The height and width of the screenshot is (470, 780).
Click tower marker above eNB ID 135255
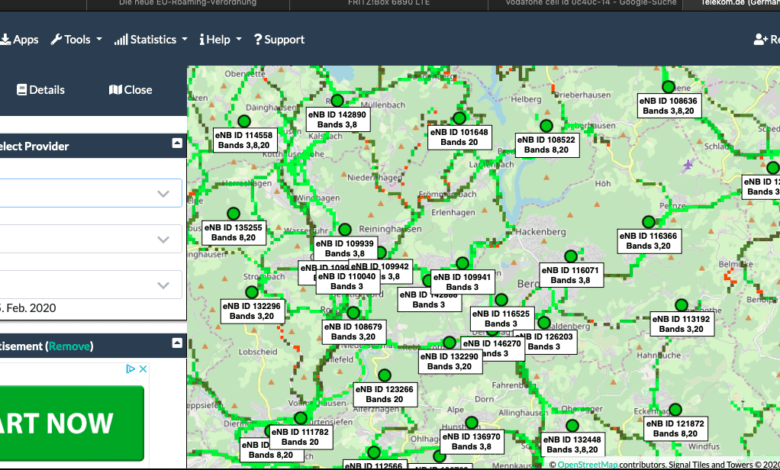point(233,213)
